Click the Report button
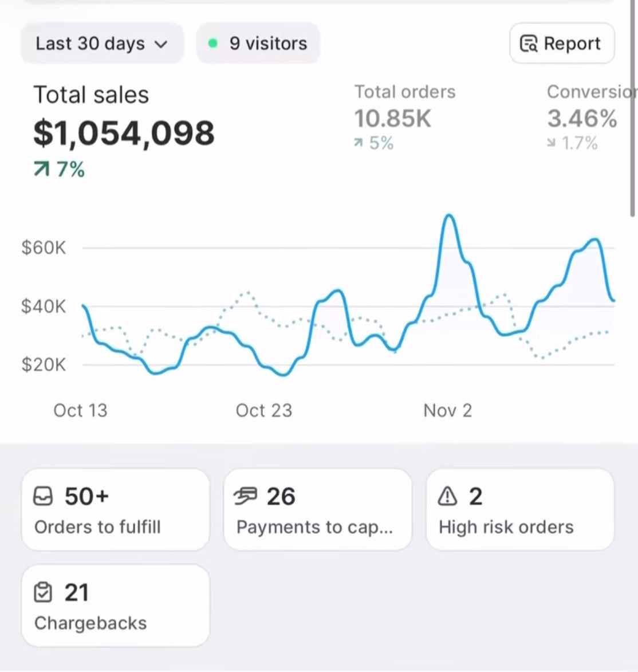Screen dimensions: 638x672 coord(561,43)
